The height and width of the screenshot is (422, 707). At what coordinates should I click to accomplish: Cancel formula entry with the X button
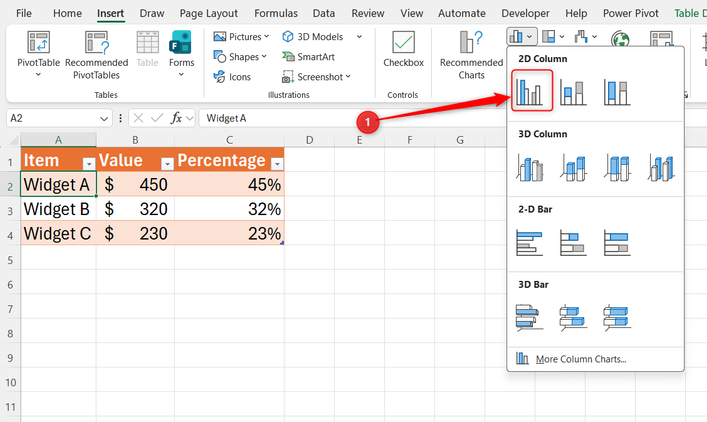tap(138, 118)
